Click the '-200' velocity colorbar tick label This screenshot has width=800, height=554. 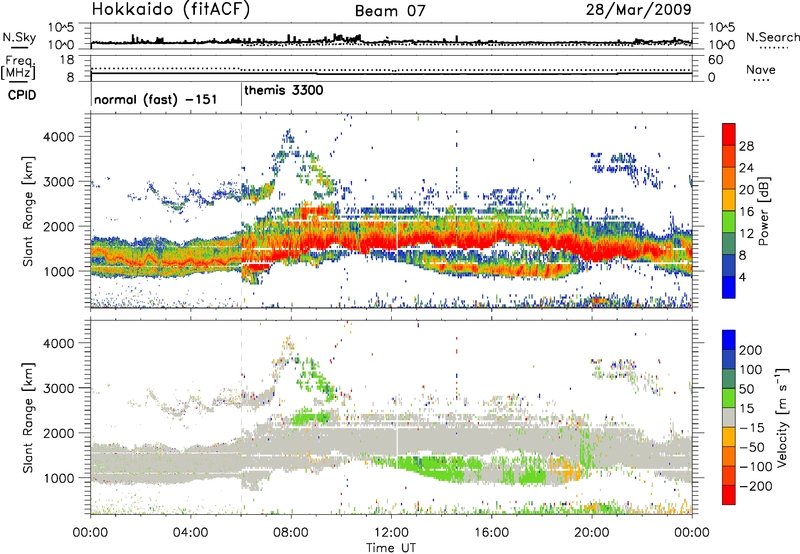click(755, 486)
